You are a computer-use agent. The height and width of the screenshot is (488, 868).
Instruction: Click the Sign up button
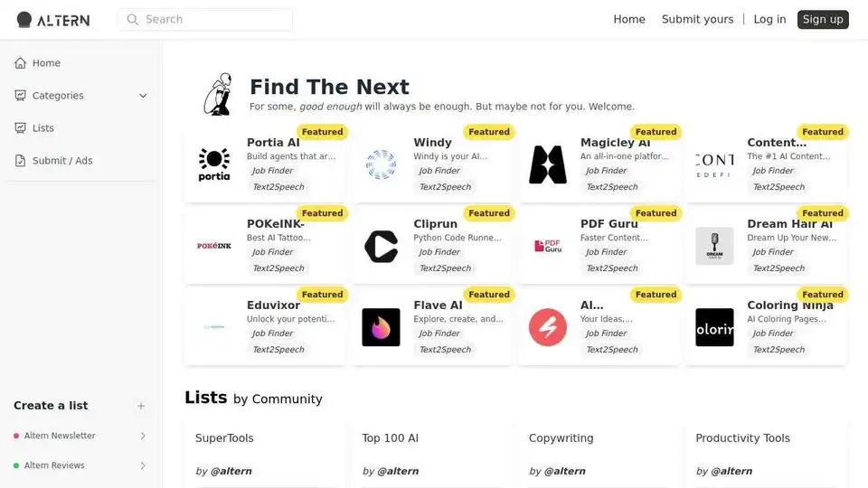click(x=822, y=19)
